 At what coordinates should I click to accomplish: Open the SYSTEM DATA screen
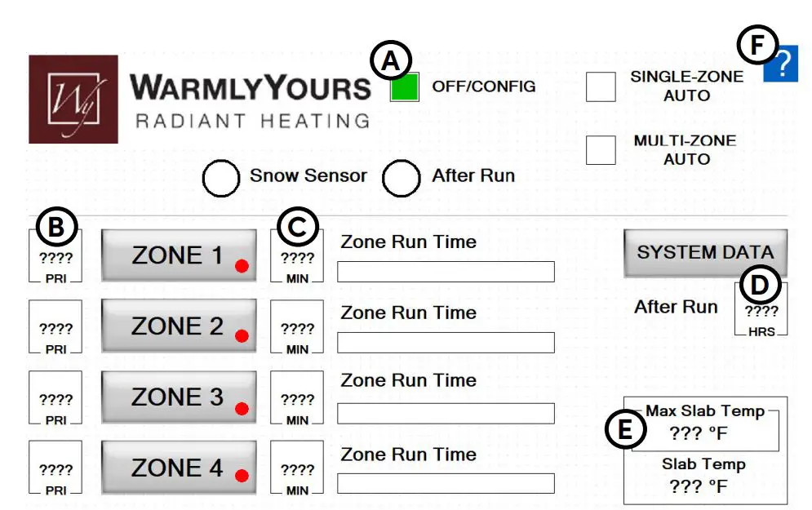pos(705,255)
